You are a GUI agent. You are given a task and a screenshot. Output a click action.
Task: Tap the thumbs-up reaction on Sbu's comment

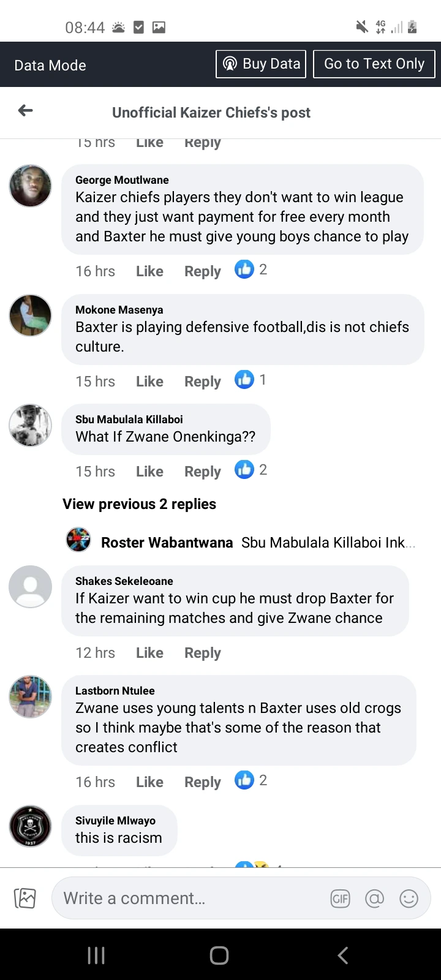click(x=244, y=469)
